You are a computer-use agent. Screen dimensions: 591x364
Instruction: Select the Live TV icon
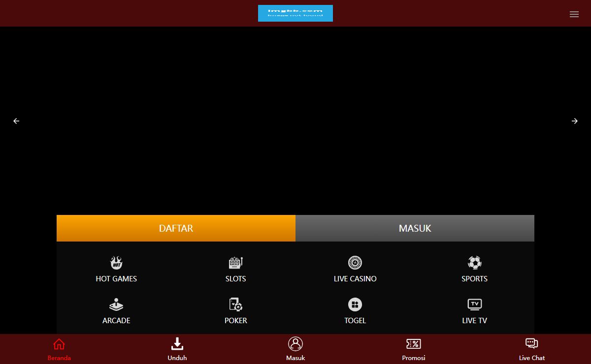click(x=474, y=304)
